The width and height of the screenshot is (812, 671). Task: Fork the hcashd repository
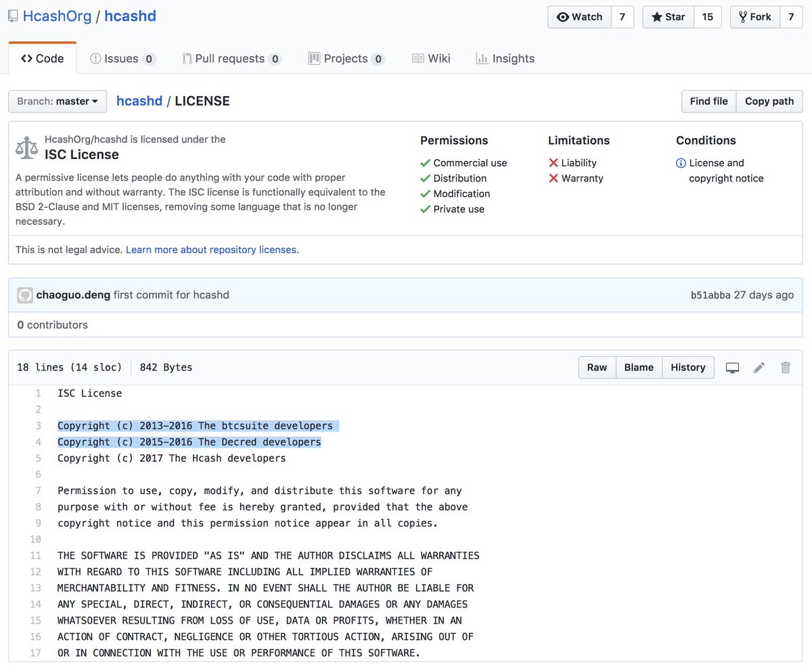tap(754, 17)
